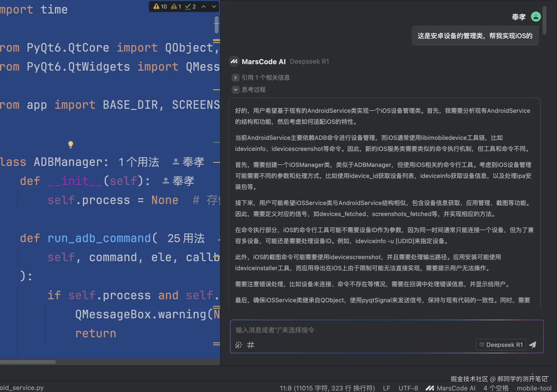The image size is (557, 392).
Task: Click the magic wand icon in chat input
Action: point(238,345)
